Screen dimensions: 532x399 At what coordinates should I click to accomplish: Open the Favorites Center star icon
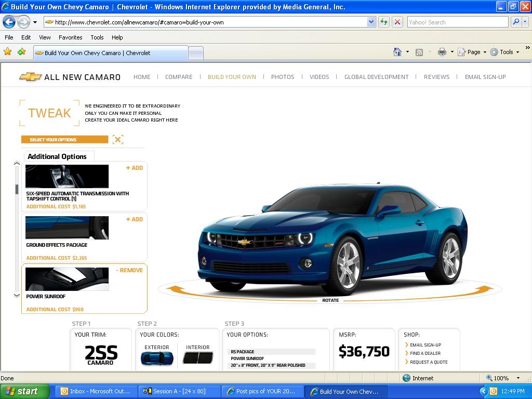coord(7,52)
